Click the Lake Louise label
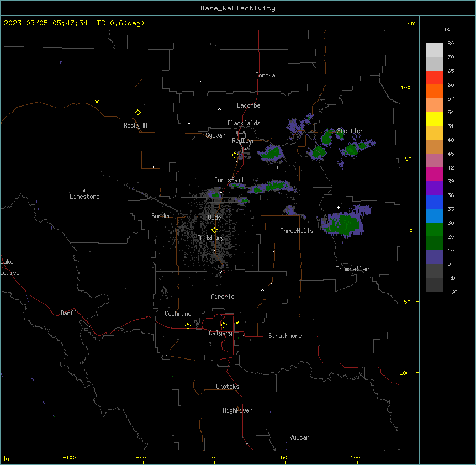 10,267
